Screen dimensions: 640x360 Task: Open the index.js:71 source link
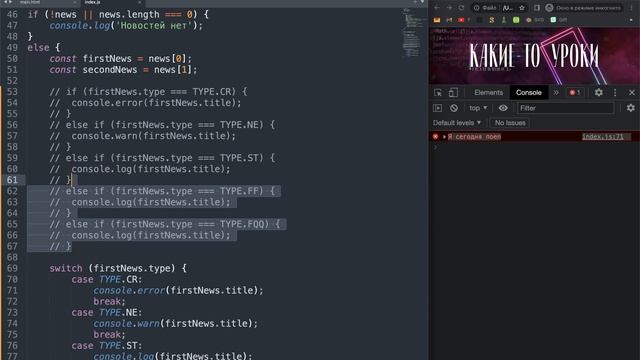click(x=603, y=137)
